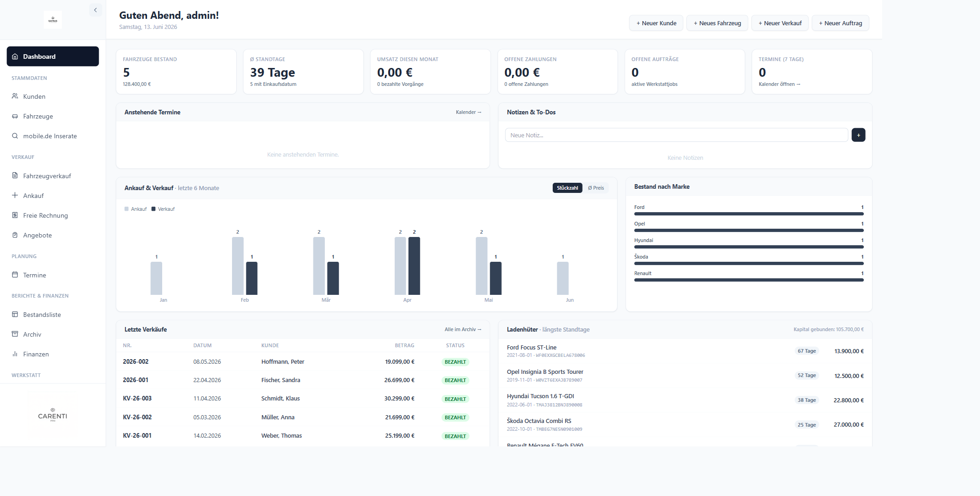Viewport: 980px width, 496px height.
Task: Click the Ford stock progress bar
Action: coord(749,214)
